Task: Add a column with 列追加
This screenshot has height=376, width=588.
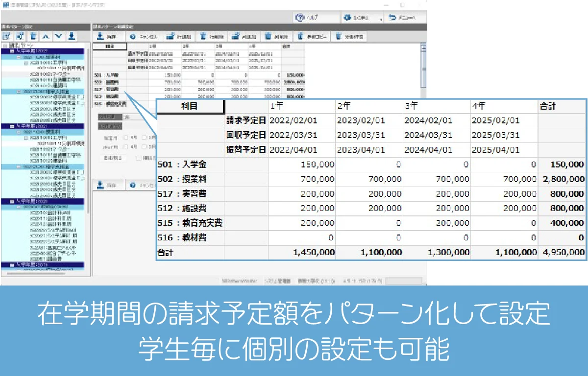Action: click(x=244, y=37)
